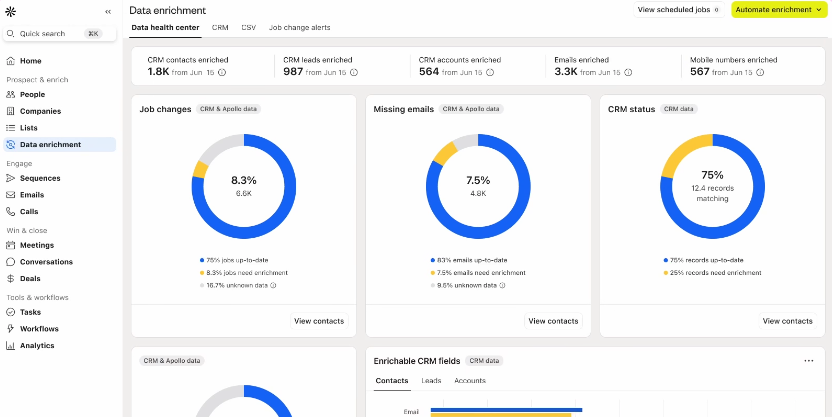Click 75% records up-to-date legend text
Screen dimensions: 832x417
click(707, 260)
